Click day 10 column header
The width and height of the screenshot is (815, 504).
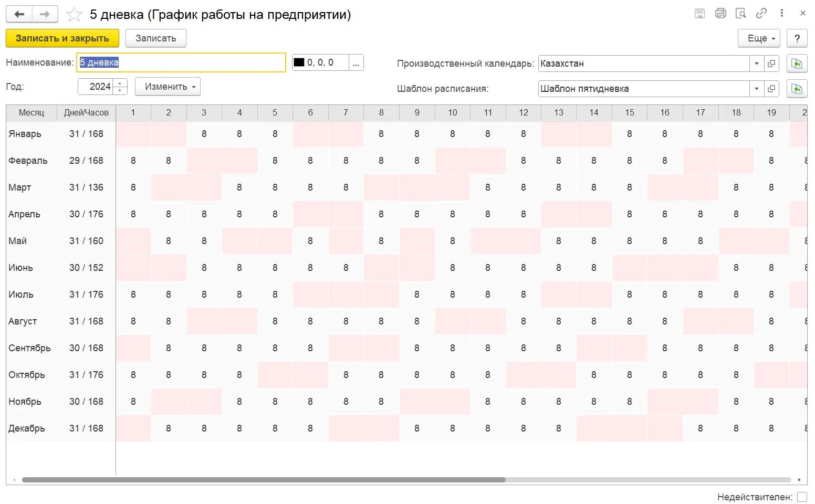pos(453,112)
